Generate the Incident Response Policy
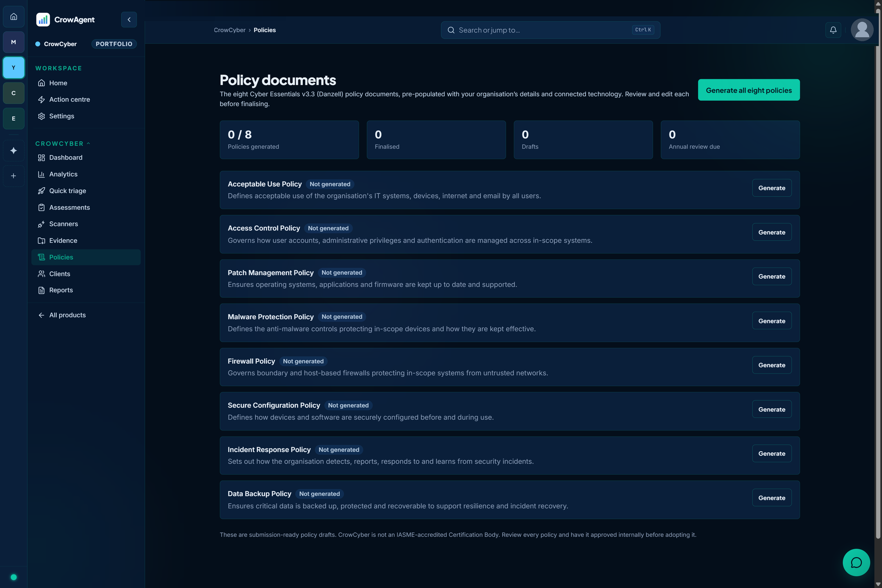This screenshot has height=588, width=882. (x=771, y=453)
